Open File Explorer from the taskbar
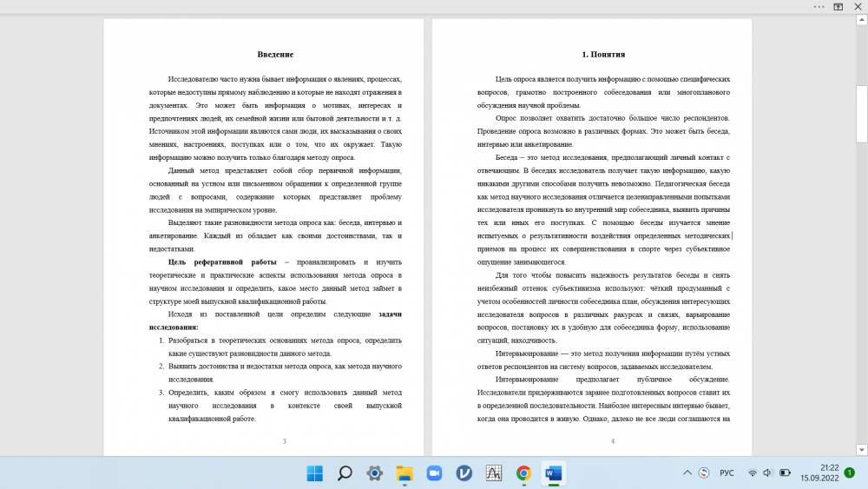This screenshot has height=489, width=868. tap(404, 473)
